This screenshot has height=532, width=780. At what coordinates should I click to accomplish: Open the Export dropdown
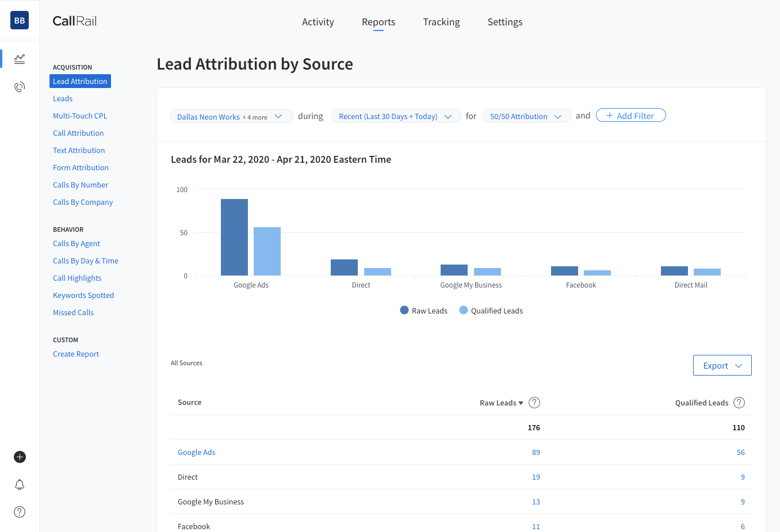[x=722, y=365]
